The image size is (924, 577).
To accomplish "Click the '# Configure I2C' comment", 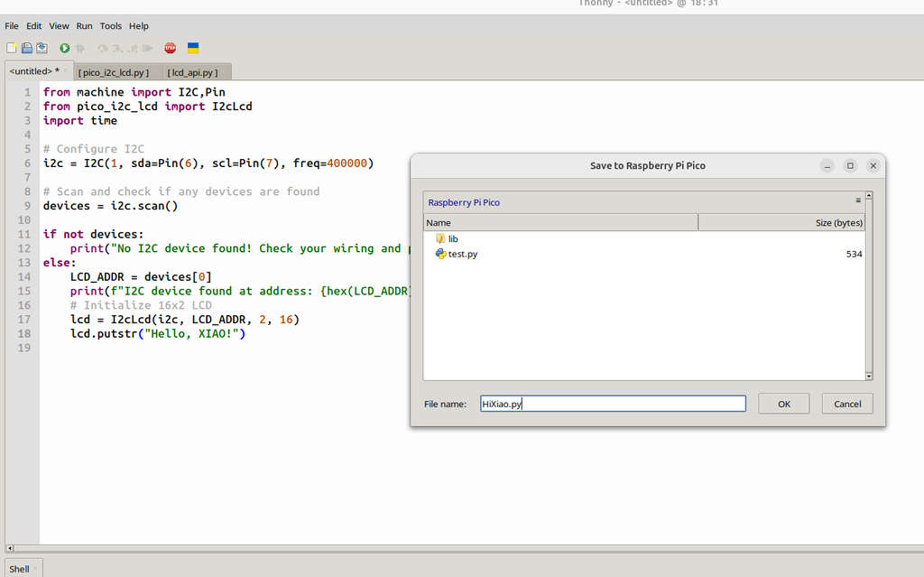I will coord(93,149).
